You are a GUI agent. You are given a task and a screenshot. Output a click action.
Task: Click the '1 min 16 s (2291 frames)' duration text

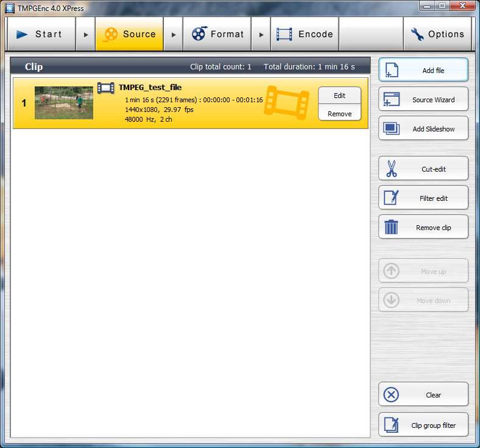pos(161,100)
